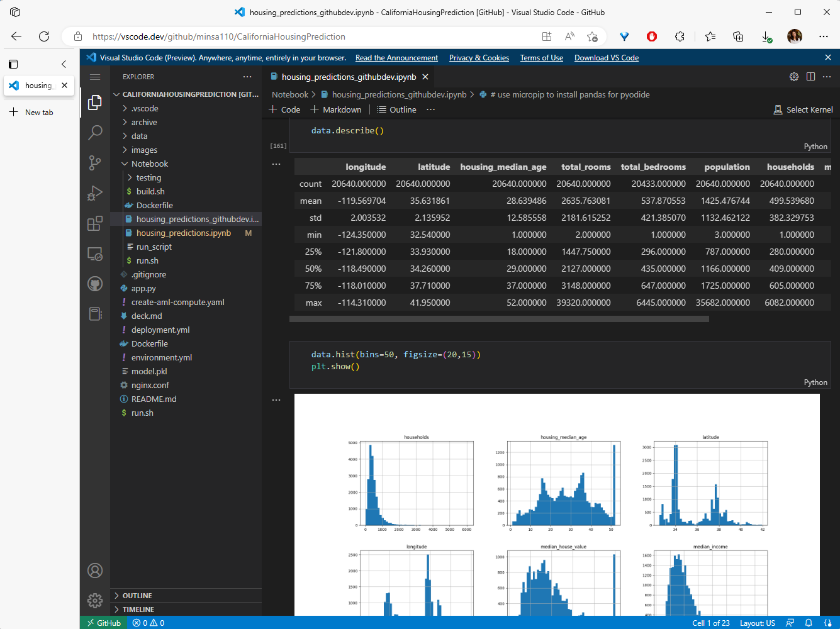This screenshot has height=629, width=840.
Task: Open the hamburger application menu
Action: [x=94, y=76]
